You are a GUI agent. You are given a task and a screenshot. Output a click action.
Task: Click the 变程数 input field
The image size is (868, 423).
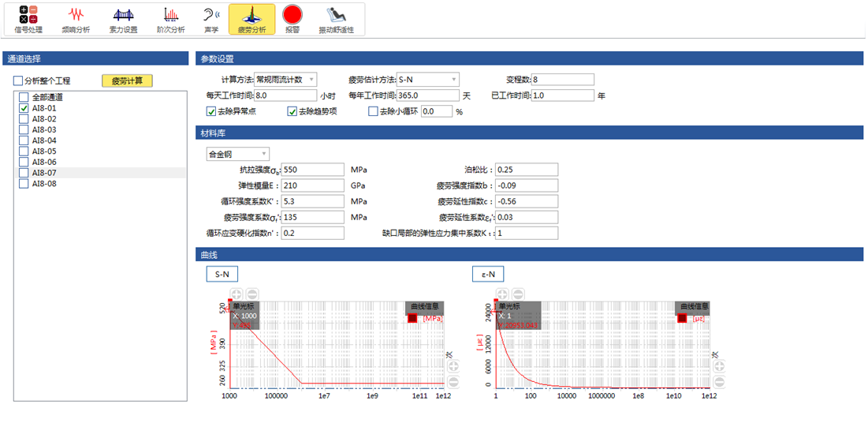point(563,79)
